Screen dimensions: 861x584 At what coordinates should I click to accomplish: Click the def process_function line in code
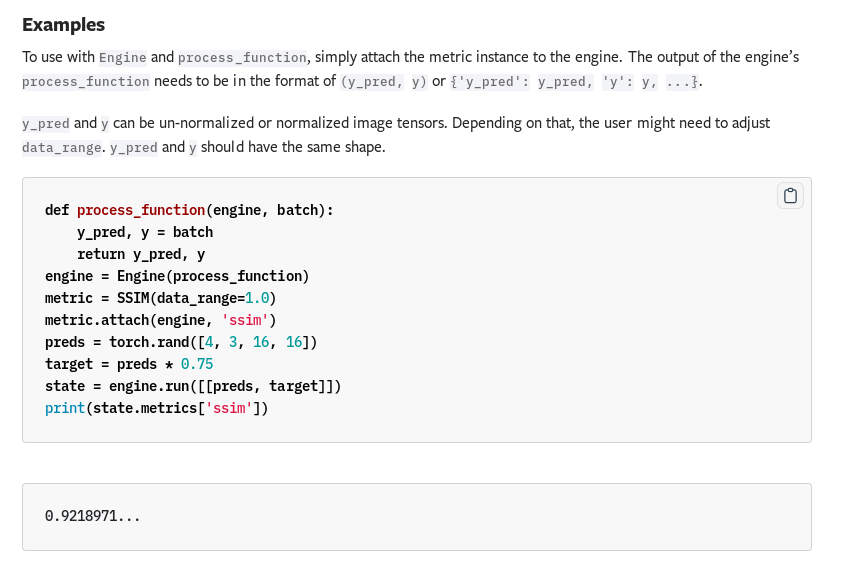point(189,210)
